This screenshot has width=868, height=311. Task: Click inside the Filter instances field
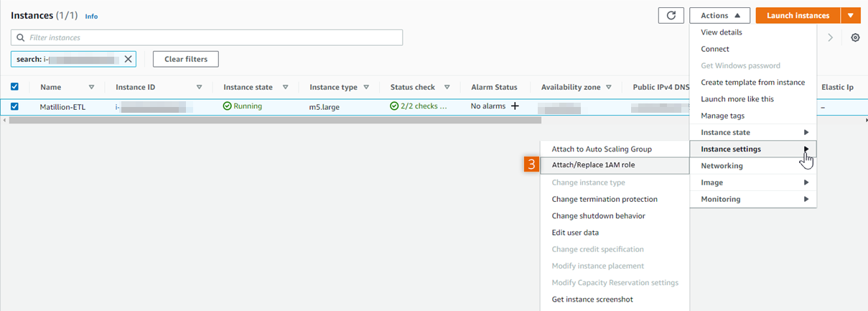tap(207, 37)
